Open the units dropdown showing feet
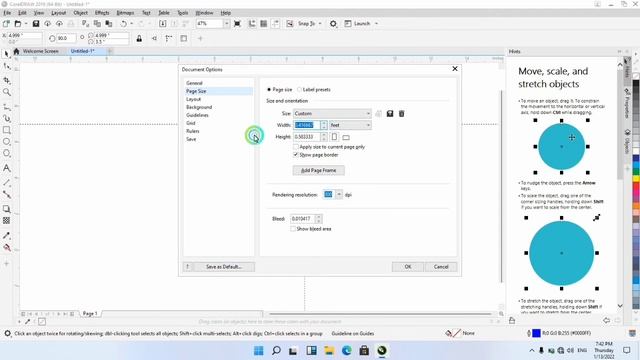Viewport: 640px width, 360px height. click(x=350, y=125)
